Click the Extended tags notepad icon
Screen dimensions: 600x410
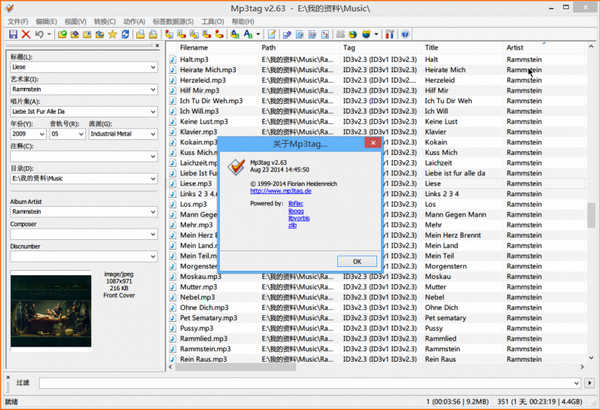click(x=272, y=34)
